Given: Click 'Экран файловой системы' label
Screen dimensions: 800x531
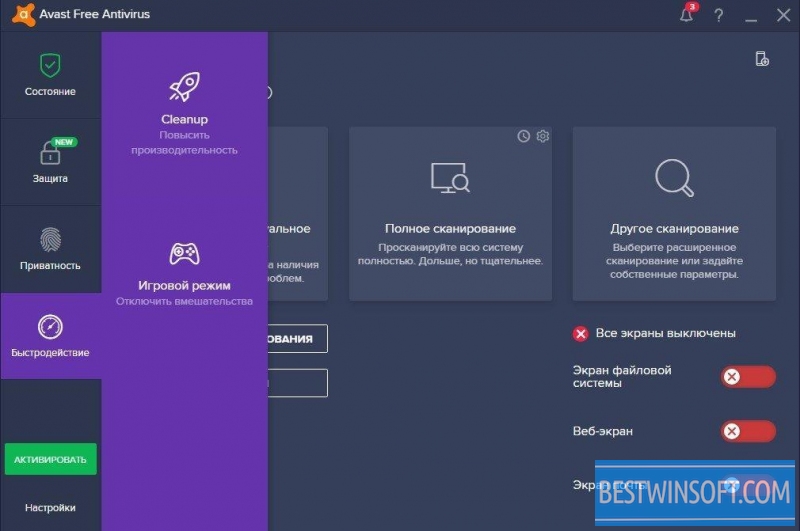Looking at the screenshot, I should 622,376.
